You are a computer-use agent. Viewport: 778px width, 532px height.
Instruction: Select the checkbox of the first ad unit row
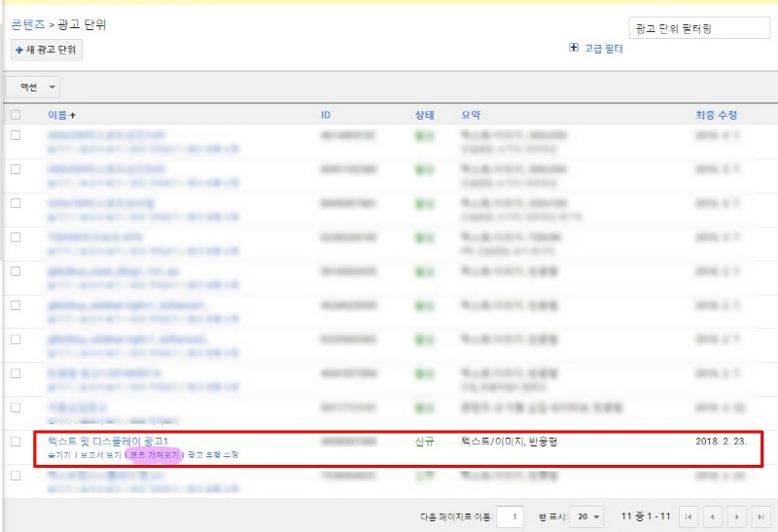[x=15, y=135]
